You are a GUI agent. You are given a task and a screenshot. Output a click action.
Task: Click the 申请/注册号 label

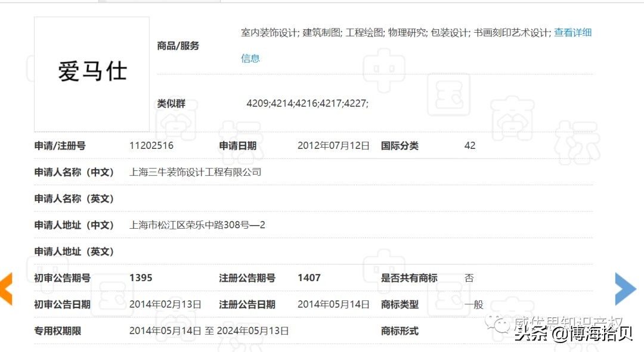tap(60, 146)
